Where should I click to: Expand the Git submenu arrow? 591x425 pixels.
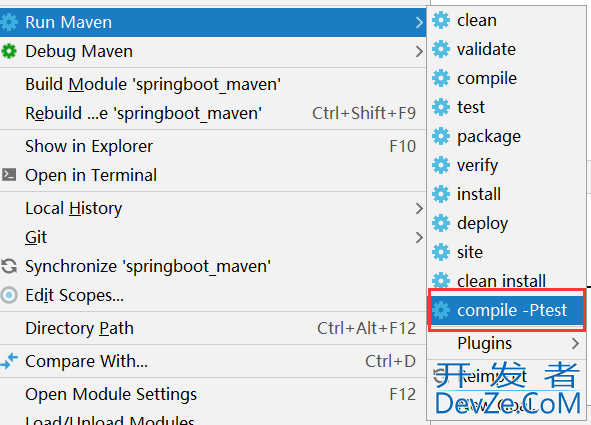(419, 237)
